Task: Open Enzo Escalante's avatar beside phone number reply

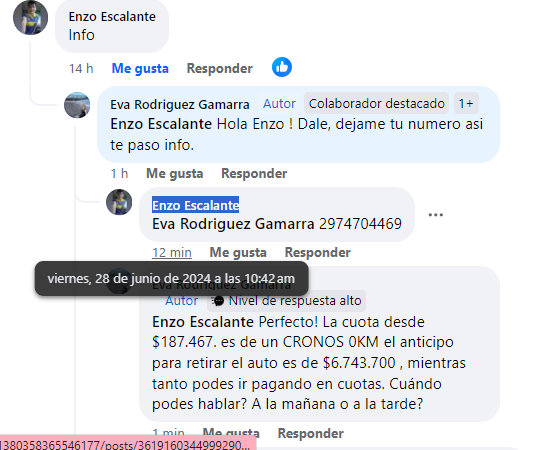Action: 119,202
